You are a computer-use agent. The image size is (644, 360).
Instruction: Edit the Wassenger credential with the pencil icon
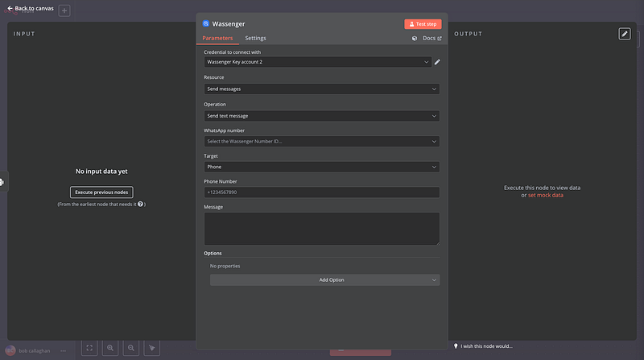437,61
